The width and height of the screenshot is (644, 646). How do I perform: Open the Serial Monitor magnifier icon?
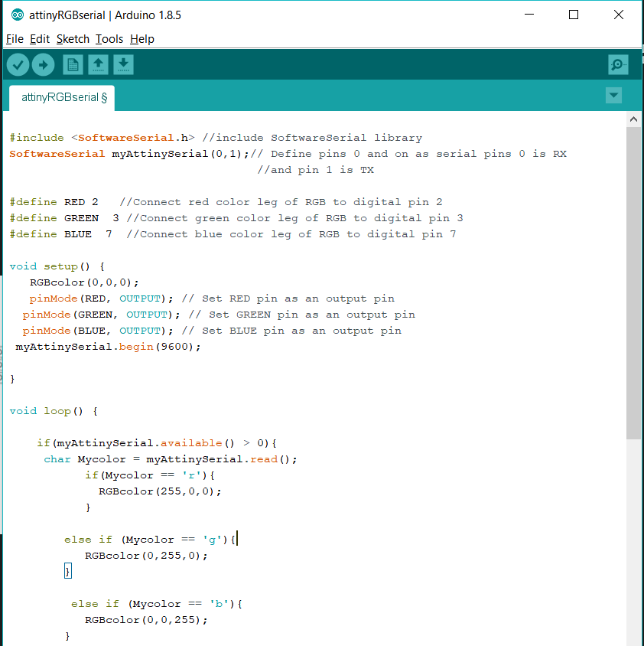click(x=618, y=65)
